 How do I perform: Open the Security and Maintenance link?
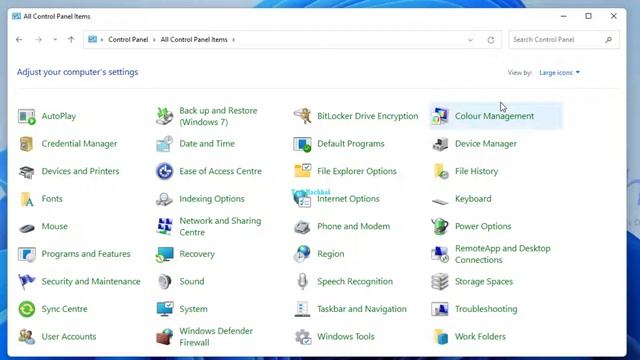(91, 281)
